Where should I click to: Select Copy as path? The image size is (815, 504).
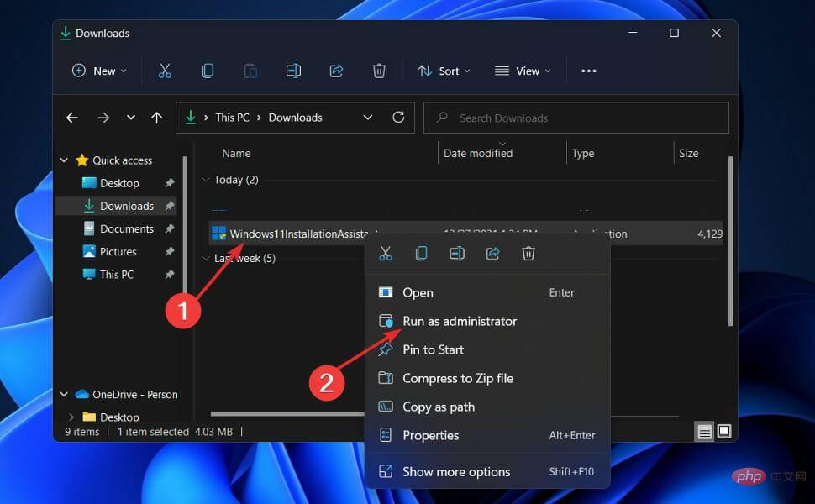pos(487,407)
